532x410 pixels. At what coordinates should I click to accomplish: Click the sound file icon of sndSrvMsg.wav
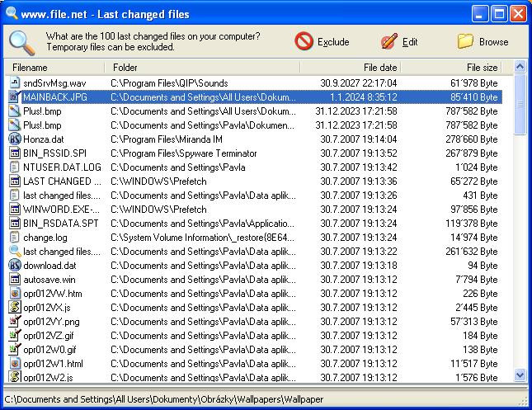click(15, 82)
